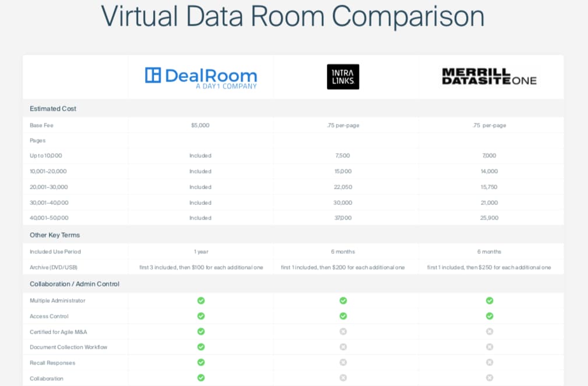
Task: Click DealRoom's green check for Multiple Administrator
Action: (200, 300)
